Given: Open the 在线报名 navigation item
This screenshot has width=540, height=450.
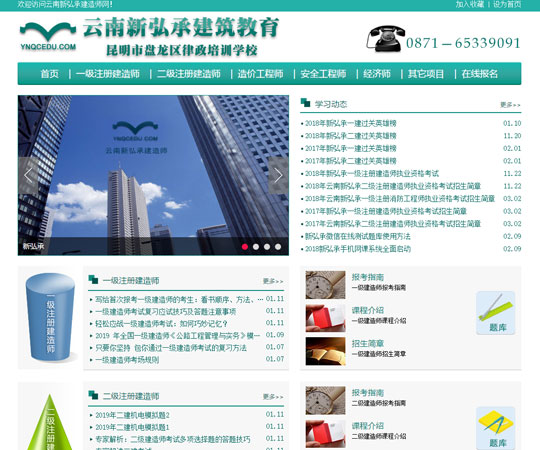Looking at the screenshot, I should tap(480, 74).
